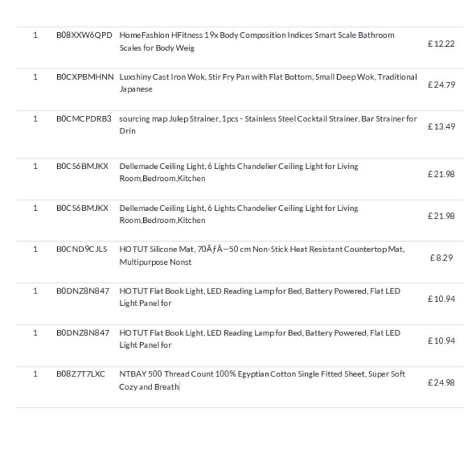Screen dimensions: 476x454
Task: Click the £12.22 price
Action: click(441, 44)
